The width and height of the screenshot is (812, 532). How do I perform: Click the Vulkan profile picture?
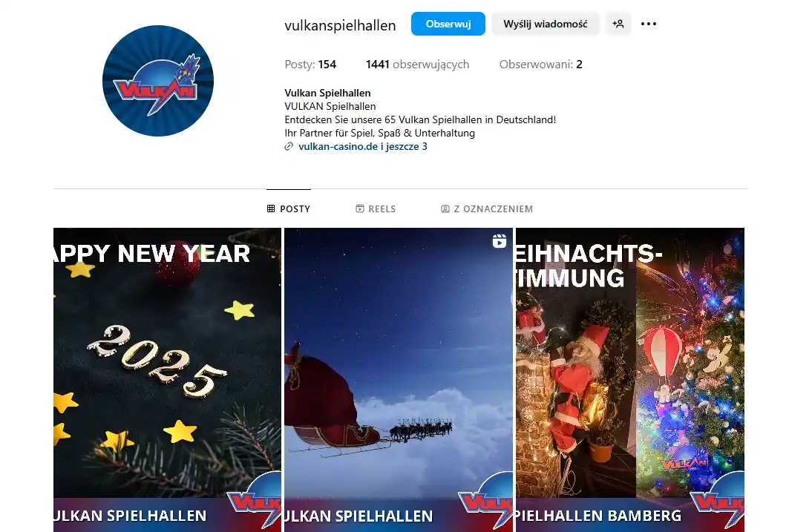158,81
